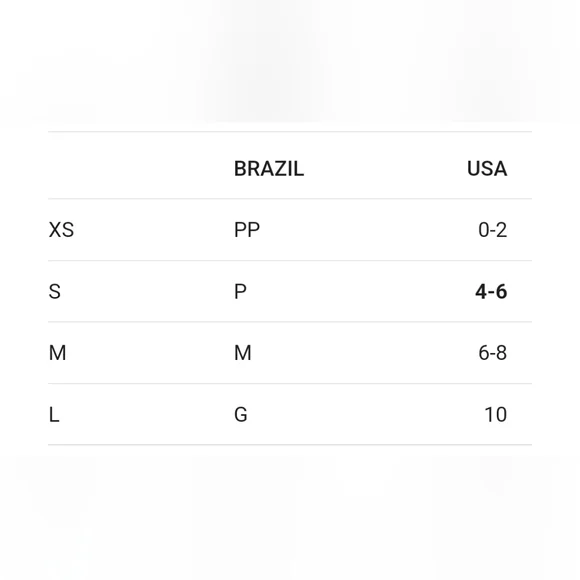Click the blank space between M and 6-8
Image resolution: width=580 pixels, height=580 pixels.
(365, 353)
